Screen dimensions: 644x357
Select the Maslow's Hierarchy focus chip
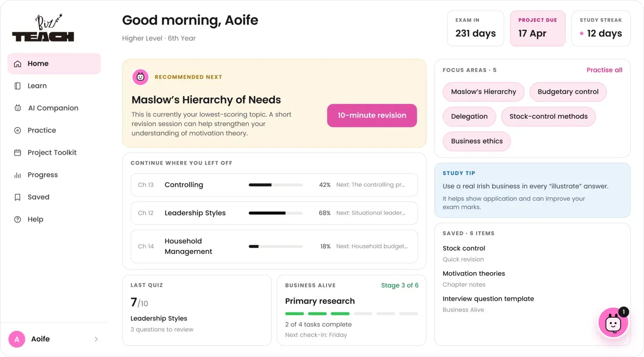tap(483, 92)
